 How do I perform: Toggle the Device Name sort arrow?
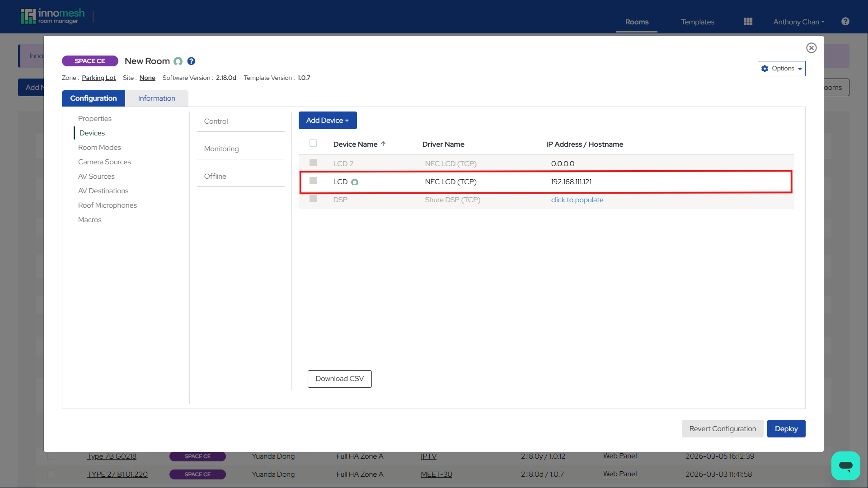pyautogui.click(x=383, y=144)
